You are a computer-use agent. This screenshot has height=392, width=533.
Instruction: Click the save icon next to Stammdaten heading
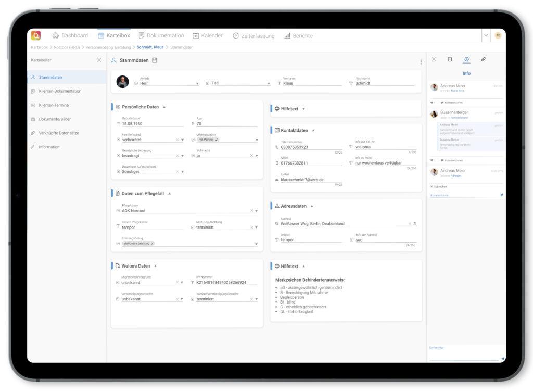tap(155, 60)
